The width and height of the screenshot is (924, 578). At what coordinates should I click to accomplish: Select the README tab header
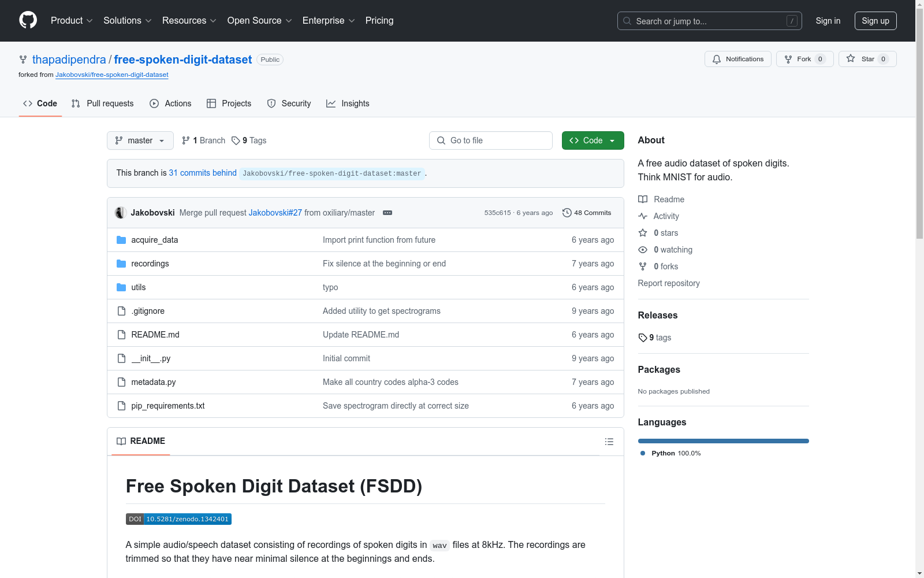coord(141,441)
